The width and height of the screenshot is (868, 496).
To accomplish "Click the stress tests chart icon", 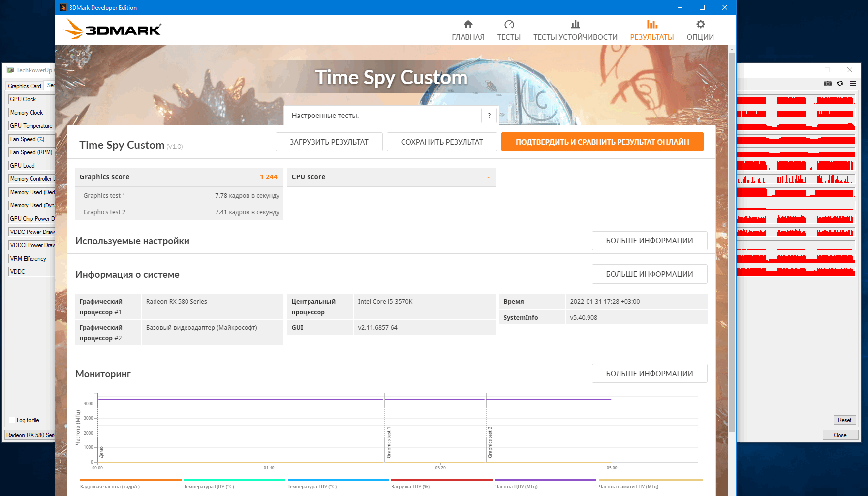I will point(575,24).
